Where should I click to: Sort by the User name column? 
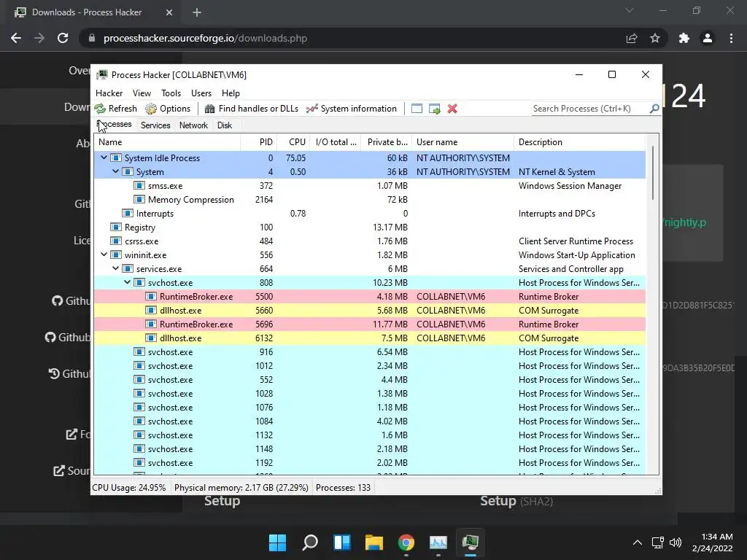tap(463, 142)
